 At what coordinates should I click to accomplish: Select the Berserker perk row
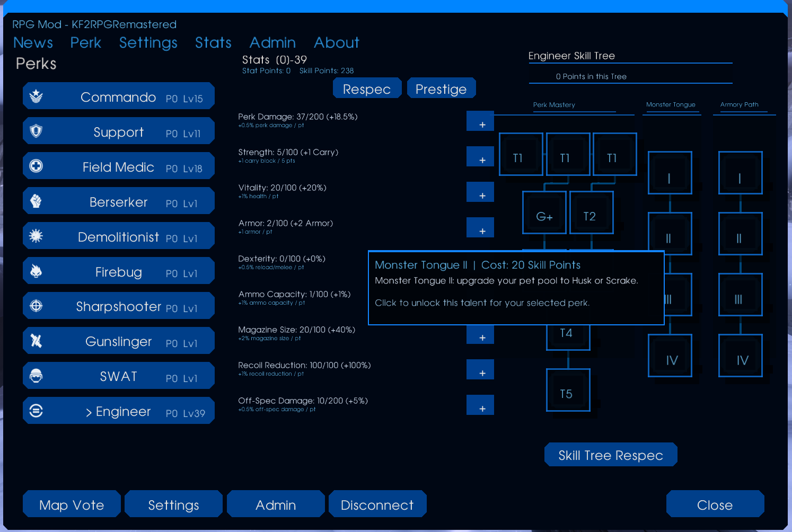pos(119,201)
